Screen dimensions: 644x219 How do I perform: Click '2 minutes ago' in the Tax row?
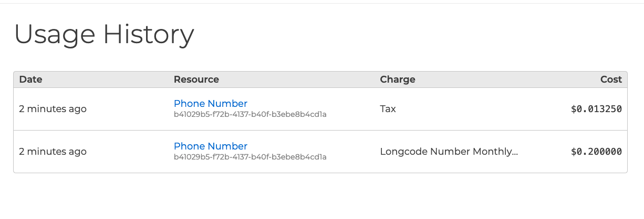pyautogui.click(x=53, y=109)
